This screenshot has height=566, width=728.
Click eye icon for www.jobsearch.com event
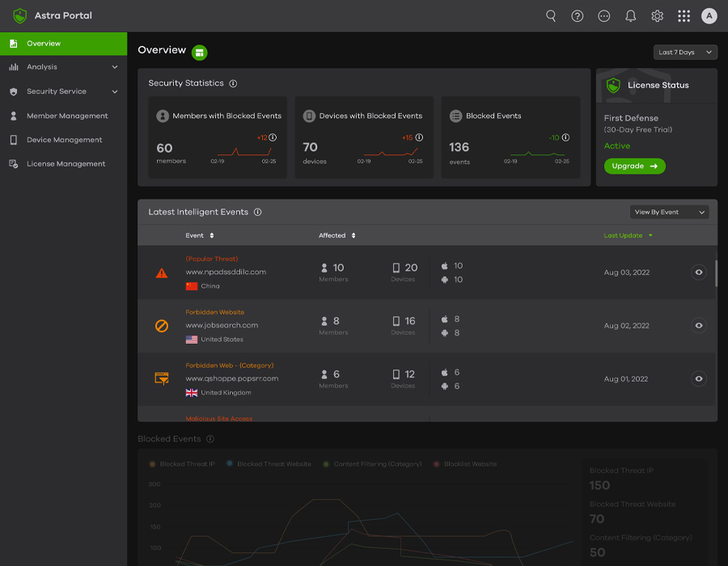tap(699, 326)
